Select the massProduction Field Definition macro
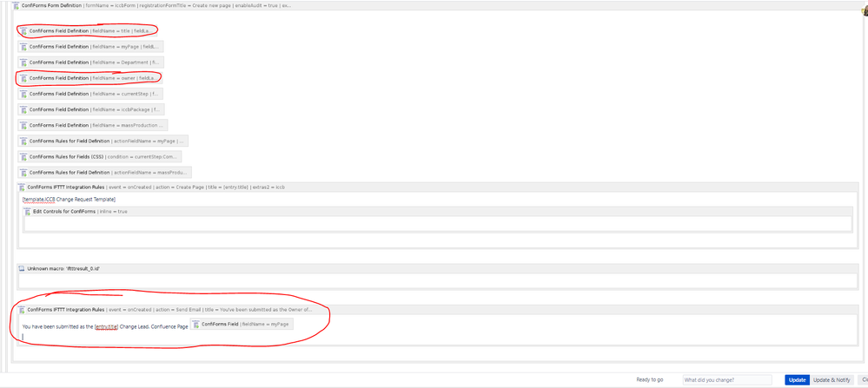The width and height of the screenshot is (868, 388). coord(92,126)
